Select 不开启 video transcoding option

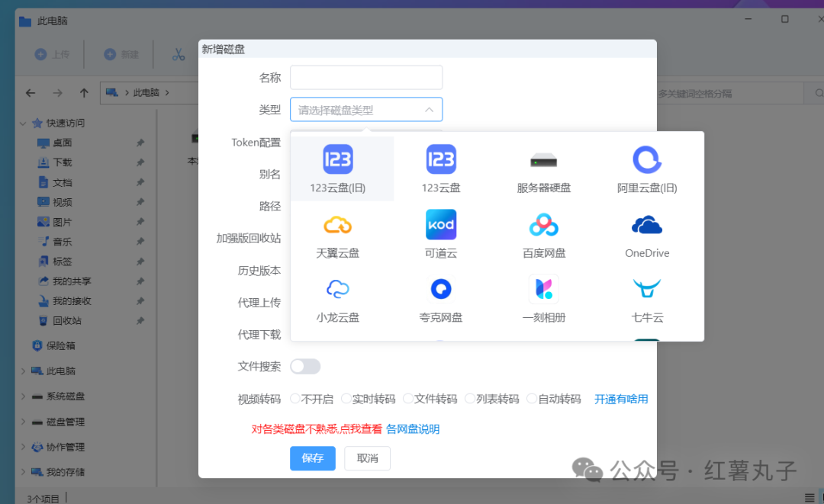pyautogui.click(x=311, y=399)
